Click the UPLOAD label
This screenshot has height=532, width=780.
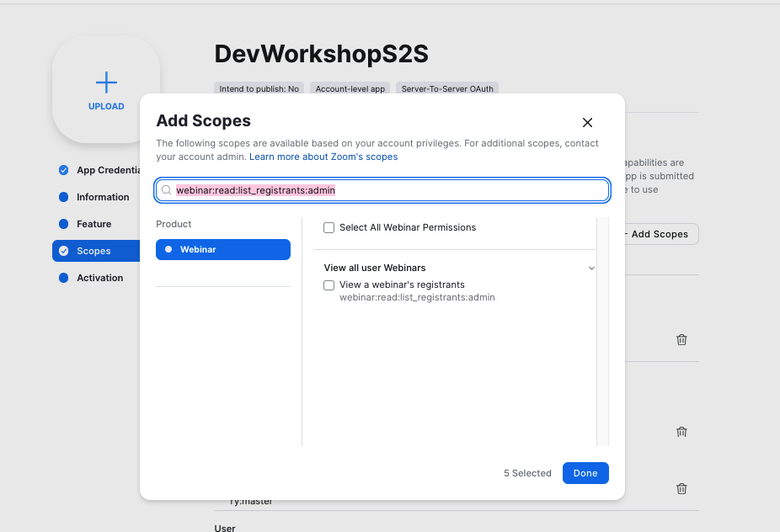pos(106,106)
